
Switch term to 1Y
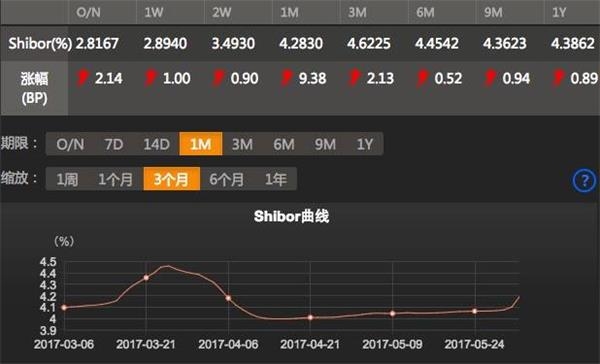(365, 144)
